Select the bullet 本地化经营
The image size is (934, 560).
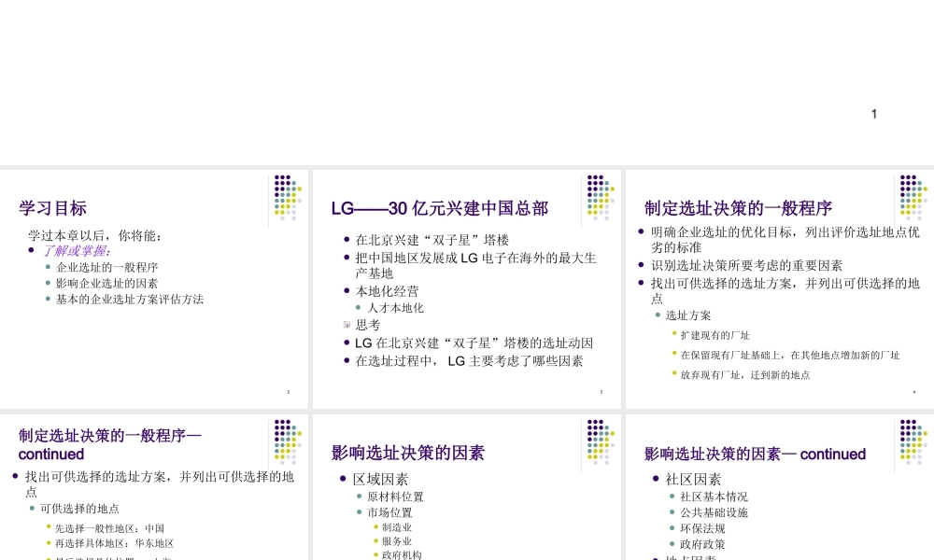[387, 291]
